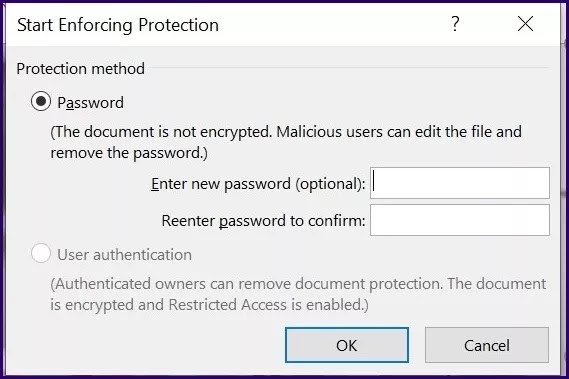Click the 'Authenticated owners can remove' description line
This screenshot has height=379, width=569.
point(298,284)
